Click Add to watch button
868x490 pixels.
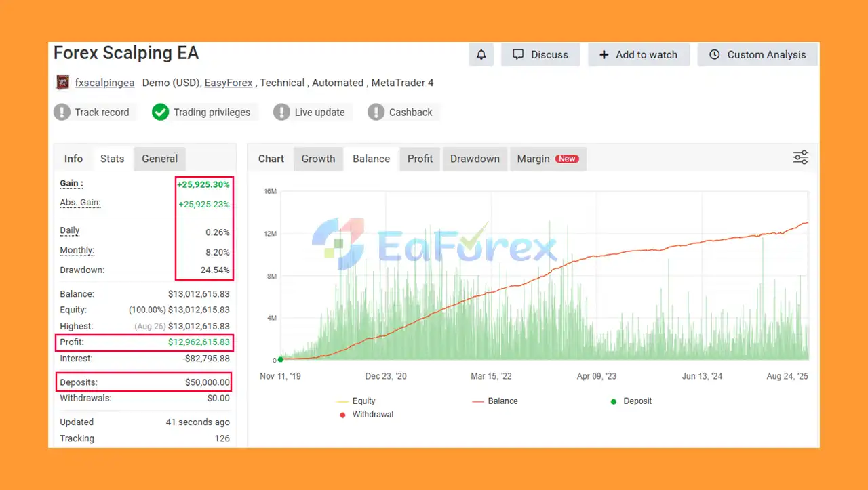(x=639, y=55)
